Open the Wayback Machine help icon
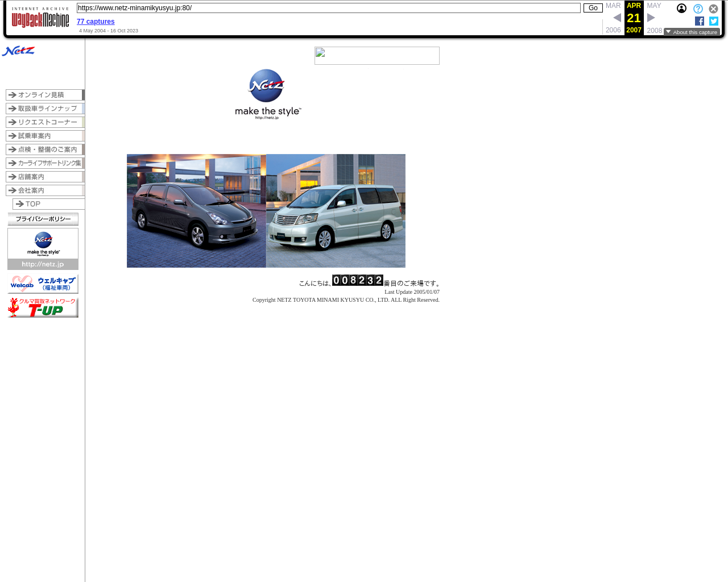This screenshot has height=582, width=728. click(698, 9)
